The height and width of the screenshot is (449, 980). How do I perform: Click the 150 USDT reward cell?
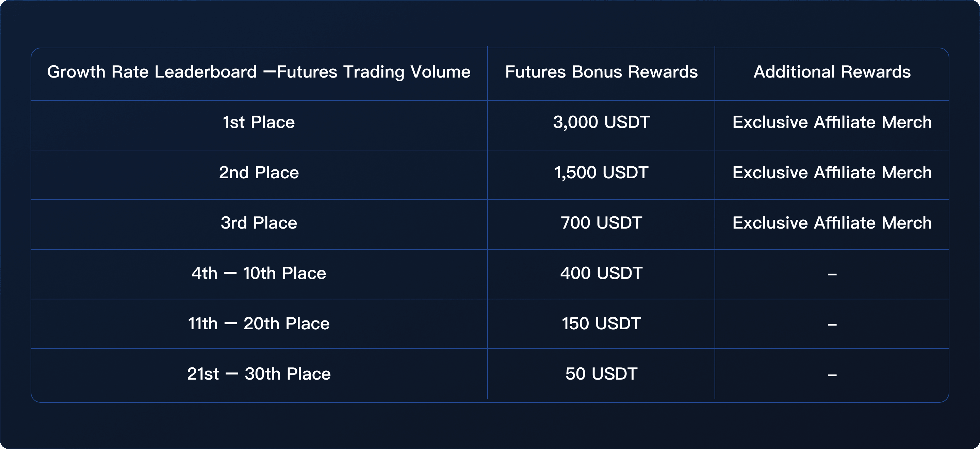tap(601, 323)
